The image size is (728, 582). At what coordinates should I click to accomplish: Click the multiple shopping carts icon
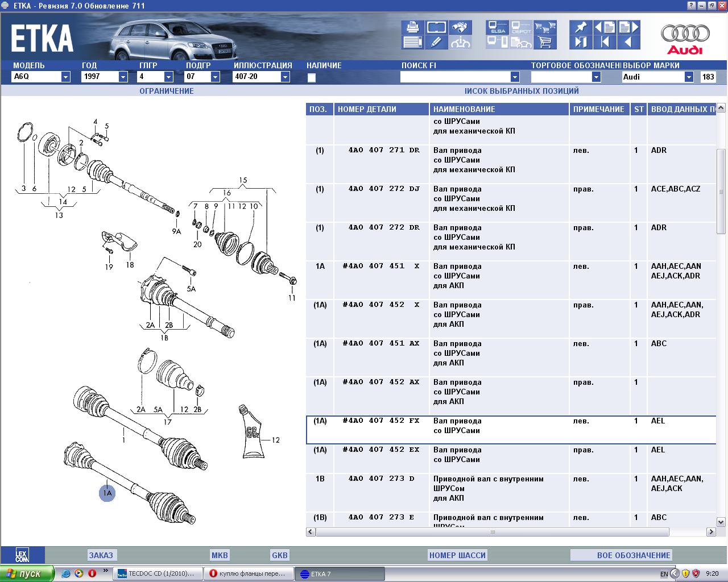pyautogui.click(x=545, y=27)
